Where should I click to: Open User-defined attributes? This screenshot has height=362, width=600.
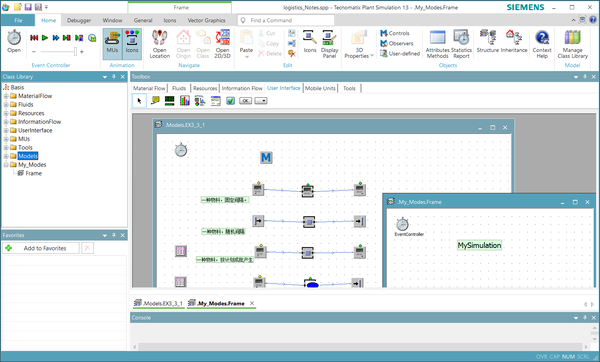(x=400, y=54)
